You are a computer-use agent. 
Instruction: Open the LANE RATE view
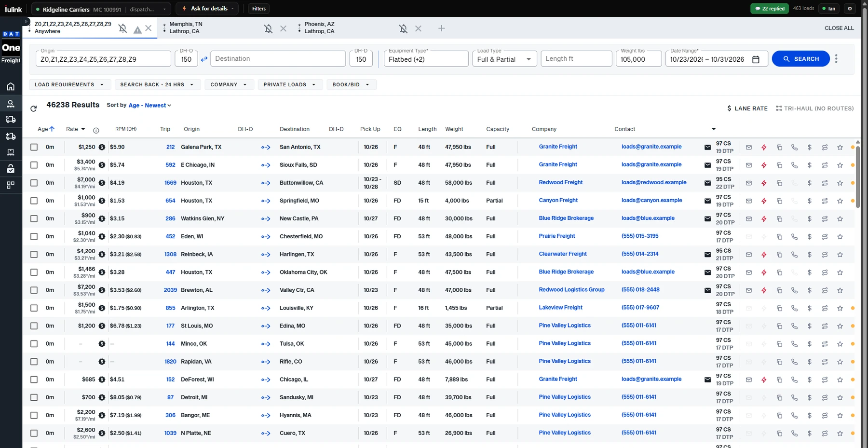pyautogui.click(x=747, y=109)
